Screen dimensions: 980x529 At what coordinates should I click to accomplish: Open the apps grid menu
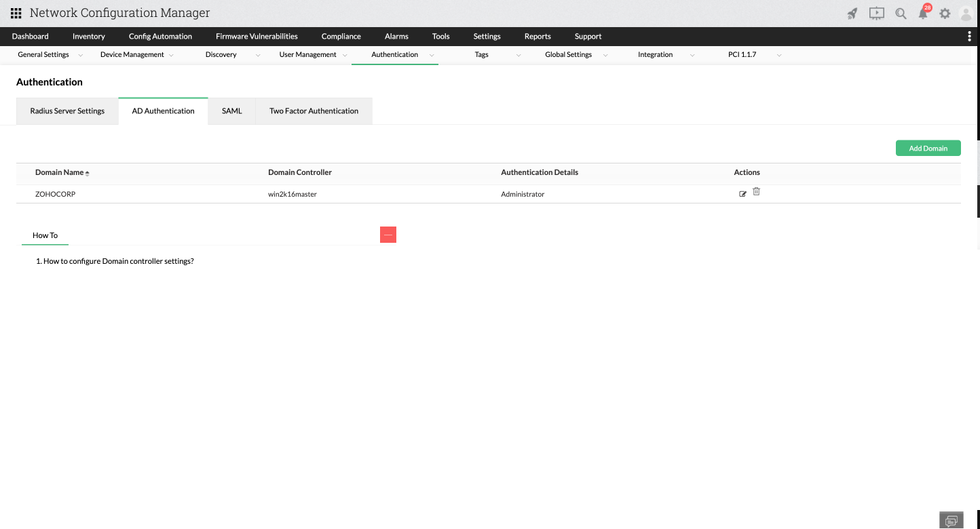[15, 13]
